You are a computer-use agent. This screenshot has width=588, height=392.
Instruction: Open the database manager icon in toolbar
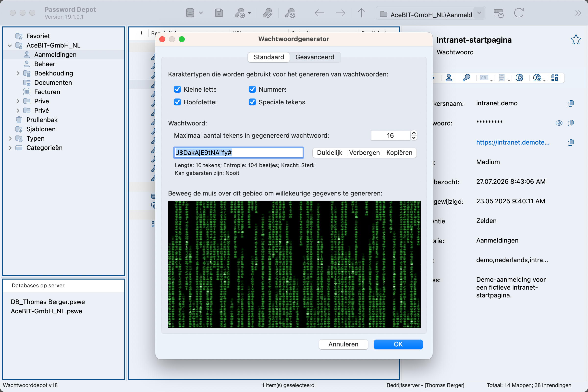(x=190, y=13)
